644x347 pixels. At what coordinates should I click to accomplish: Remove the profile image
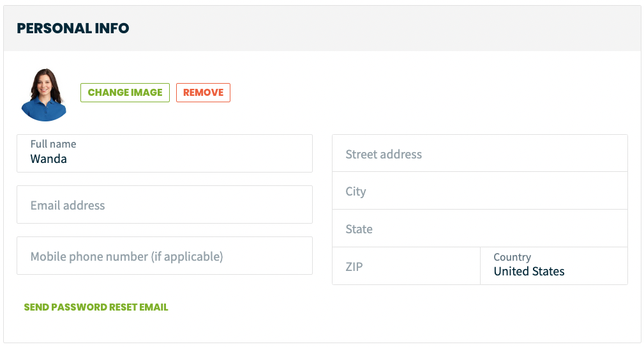[x=204, y=93]
